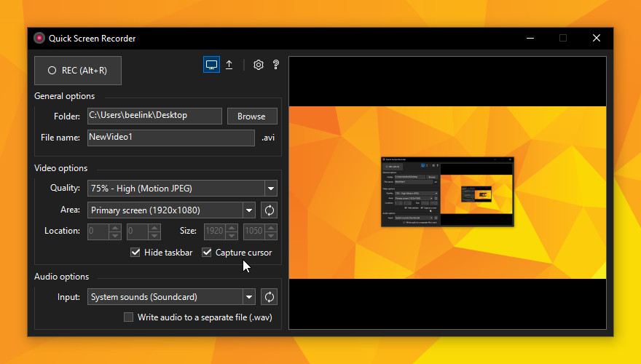This screenshot has width=641, height=364.
Task: Close the Quick Screen Recorder window
Action: 597,38
